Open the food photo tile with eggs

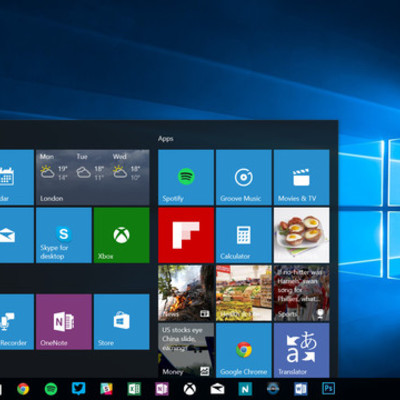pos(301,235)
